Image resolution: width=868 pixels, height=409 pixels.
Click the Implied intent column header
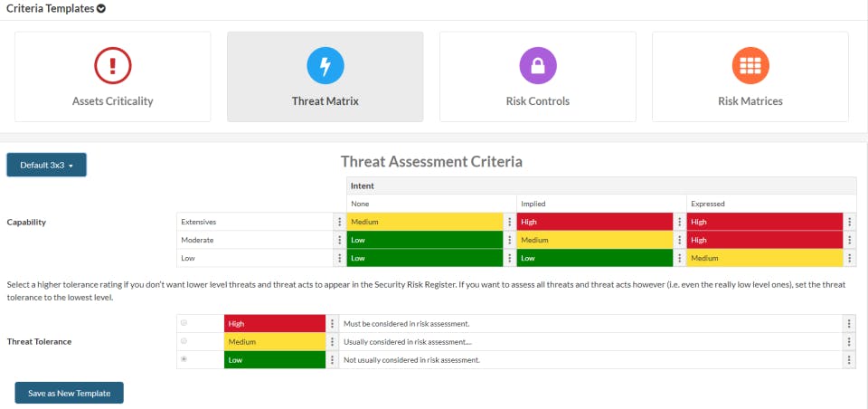click(x=601, y=204)
